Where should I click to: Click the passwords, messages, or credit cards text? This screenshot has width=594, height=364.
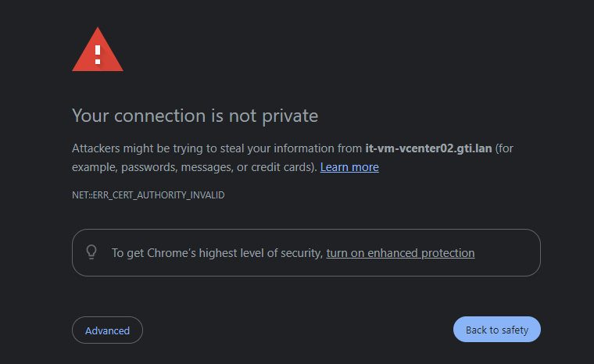tap(218, 167)
